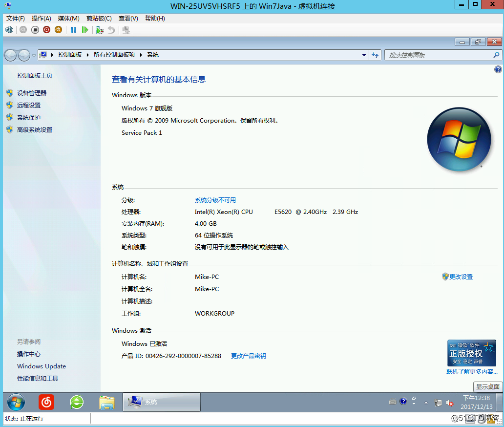Launch red NetEase Music taskbar icon
The image size is (504, 427).
pyautogui.click(x=46, y=402)
